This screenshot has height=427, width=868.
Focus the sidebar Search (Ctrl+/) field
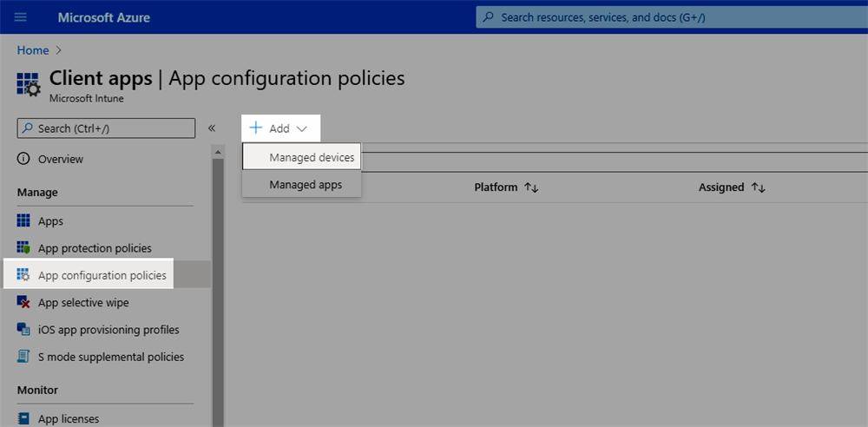tap(106, 128)
